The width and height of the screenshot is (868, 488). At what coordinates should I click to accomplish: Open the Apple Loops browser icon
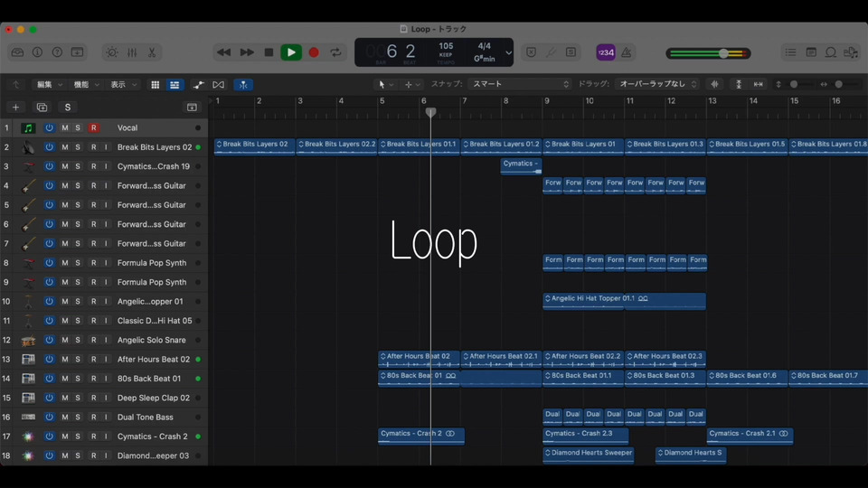coord(831,52)
